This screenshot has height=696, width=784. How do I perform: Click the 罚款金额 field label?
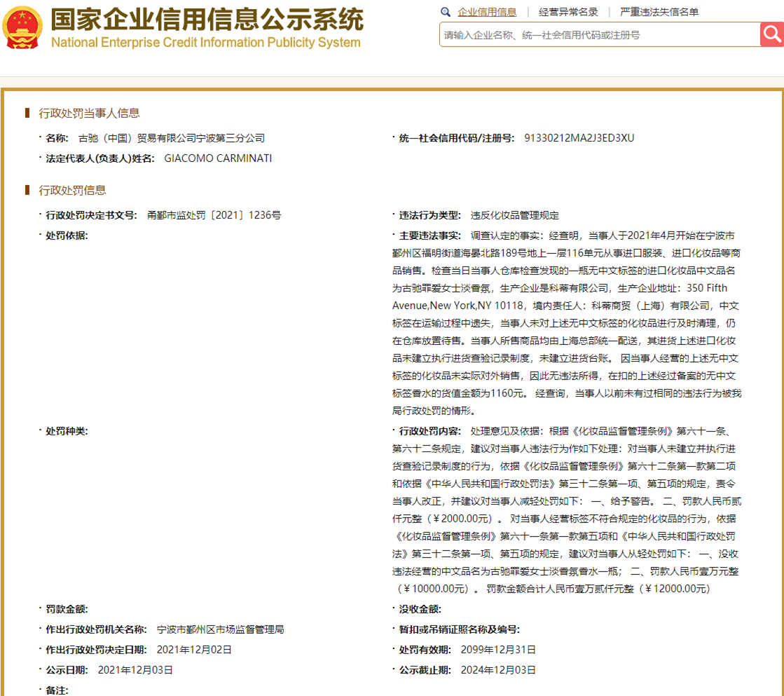(67, 609)
